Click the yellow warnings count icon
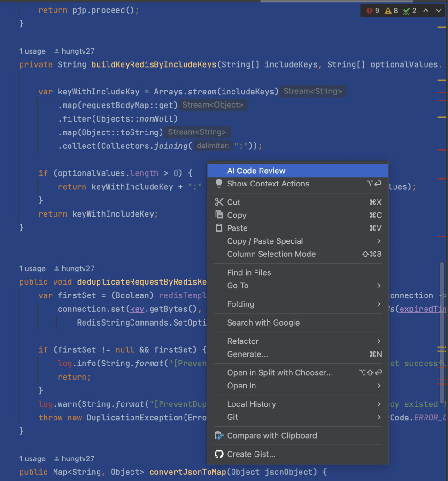Viewport: 448px width, 481px height. tap(388, 11)
